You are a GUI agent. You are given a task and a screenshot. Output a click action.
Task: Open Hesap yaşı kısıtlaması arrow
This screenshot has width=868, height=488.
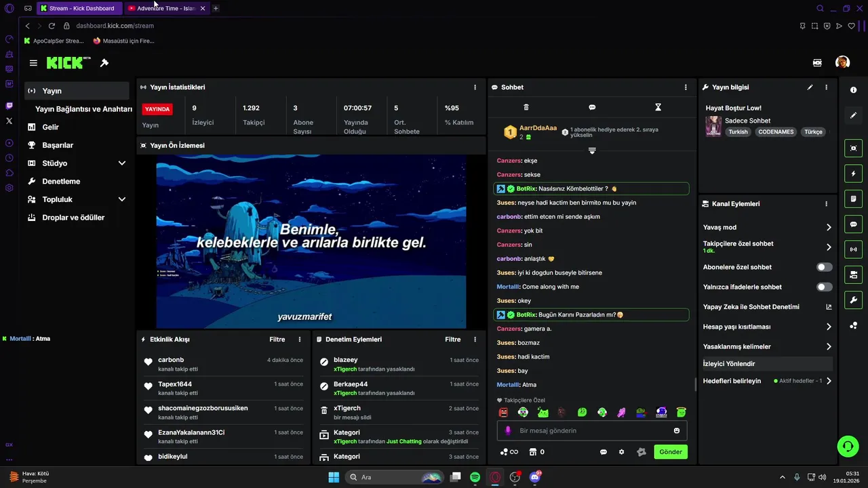click(829, 327)
